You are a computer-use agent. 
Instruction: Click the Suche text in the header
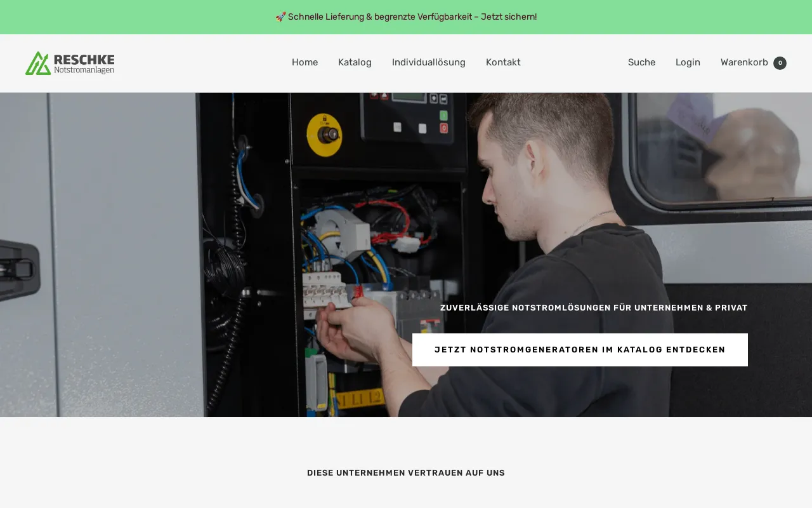tap(641, 62)
